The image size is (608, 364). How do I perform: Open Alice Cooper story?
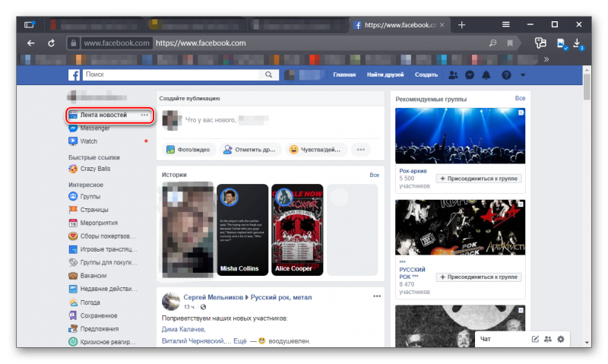(x=297, y=229)
